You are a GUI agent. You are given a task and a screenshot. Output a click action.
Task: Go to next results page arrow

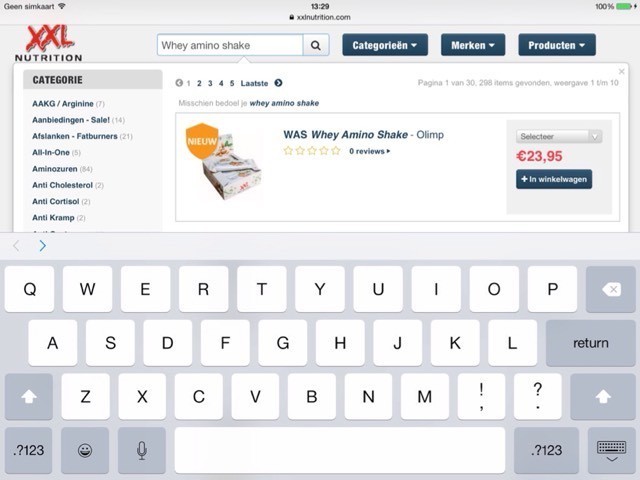click(278, 83)
